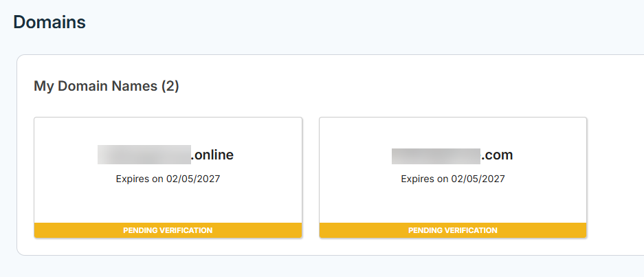Click the .online domain's expiry text
Viewport: 644px width, 277px height.
point(168,179)
